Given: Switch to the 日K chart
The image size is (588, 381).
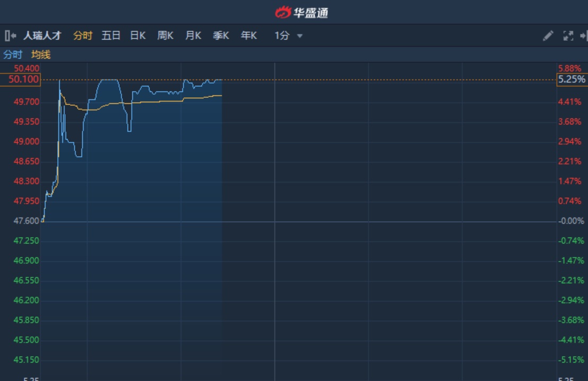Looking at the screenshot, I should tap(138, 35).
